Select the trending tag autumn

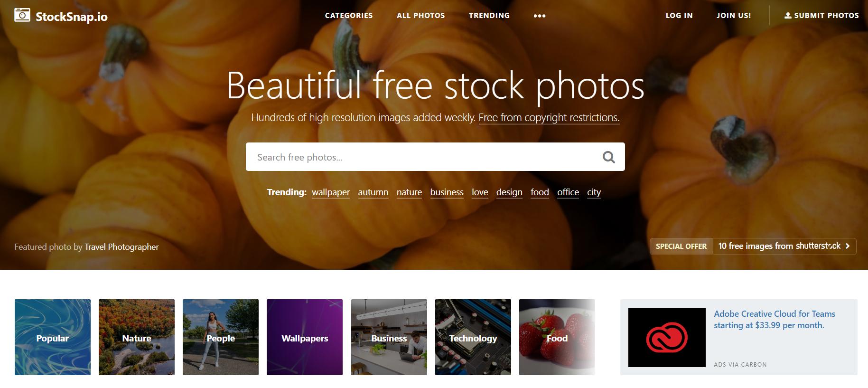373,192
